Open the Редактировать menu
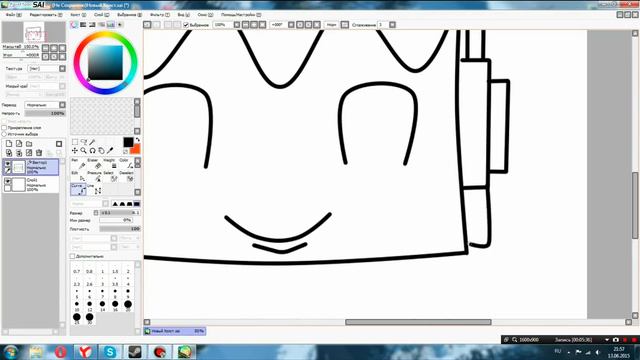Image resolution: width=640 pixels, height=360 pixels. (x=46, y=15)
